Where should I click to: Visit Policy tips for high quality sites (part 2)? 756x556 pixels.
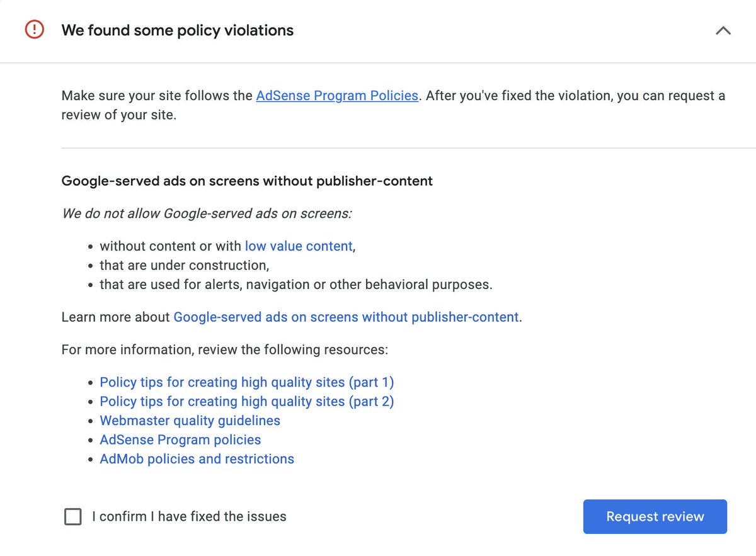[246, 401]
